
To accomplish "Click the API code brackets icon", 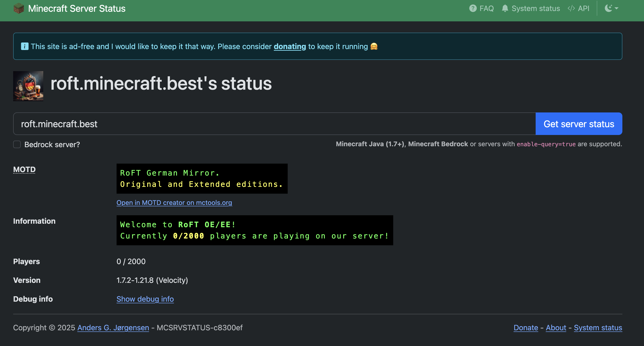I will point(571,8).
